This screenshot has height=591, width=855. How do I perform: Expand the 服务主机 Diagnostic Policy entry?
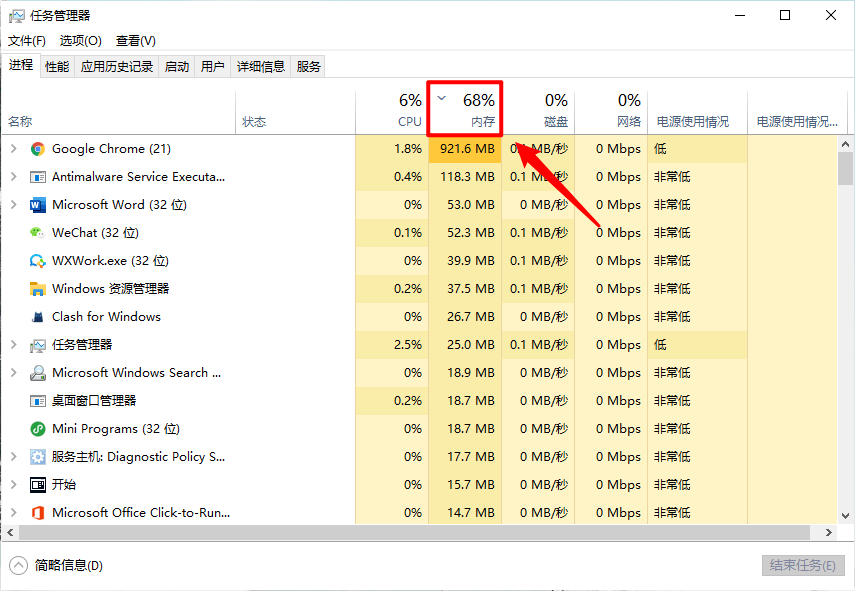(12, 456)
